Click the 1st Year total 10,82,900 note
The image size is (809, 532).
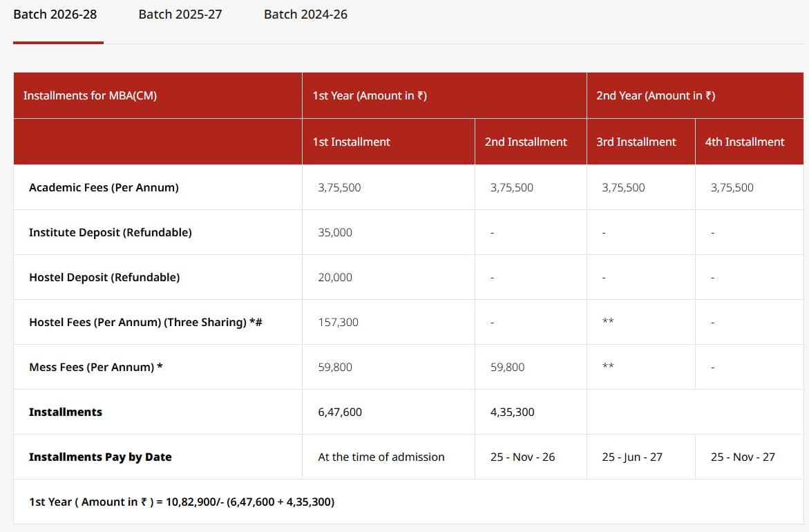click(182, 502)
